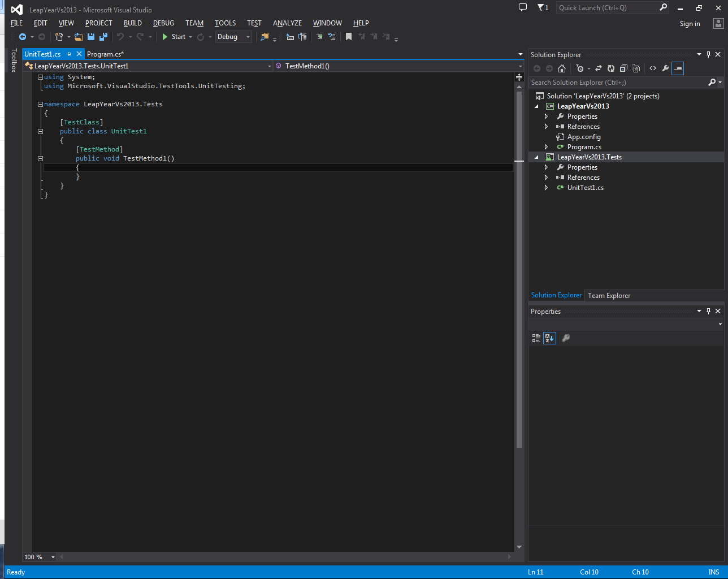Expand the References node under LeapYearVs2013
728x579 pixels.
click(x=546, y=126)
